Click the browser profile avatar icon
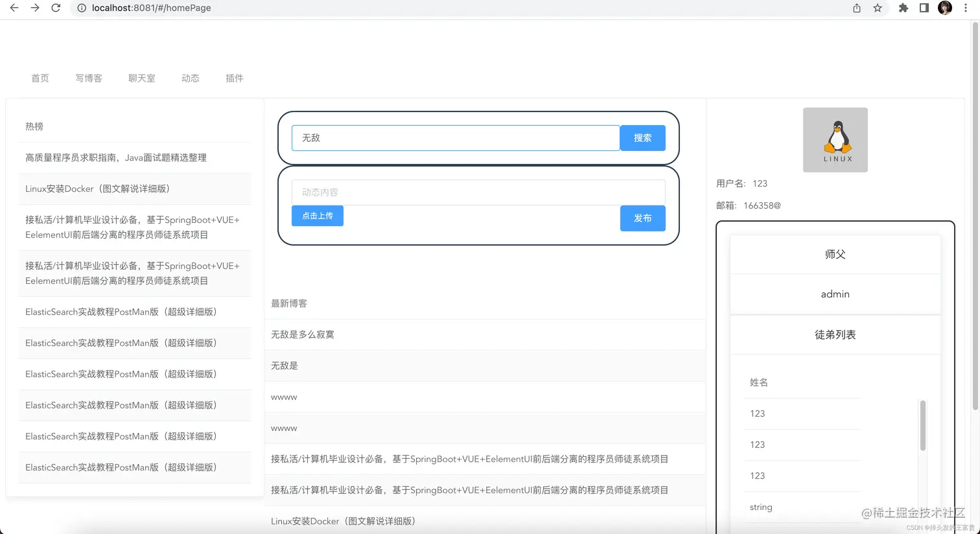980x534 pixels. tap(945, 8)
